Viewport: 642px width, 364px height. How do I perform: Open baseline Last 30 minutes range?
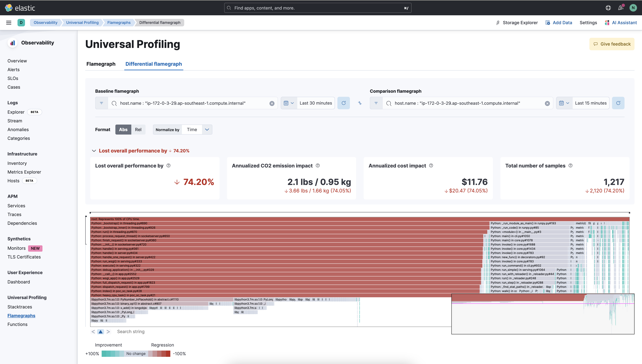pyautogui.click(x=316, y=103)
